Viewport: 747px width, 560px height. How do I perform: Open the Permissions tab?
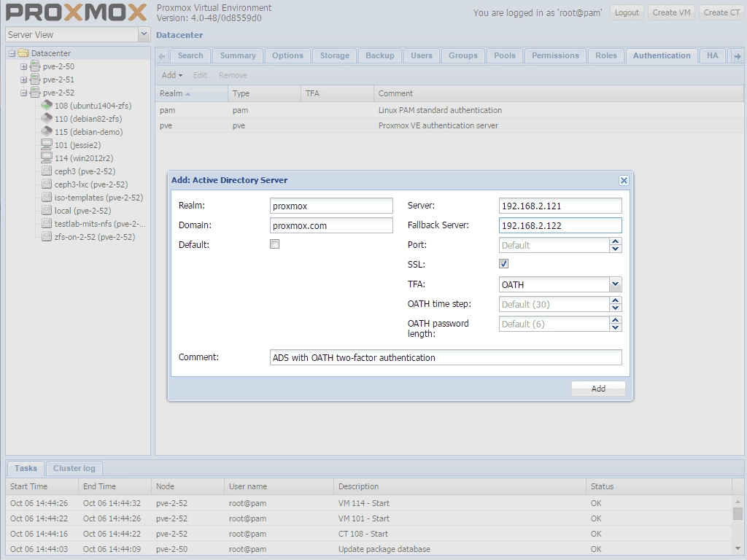[x=555, y=55]
